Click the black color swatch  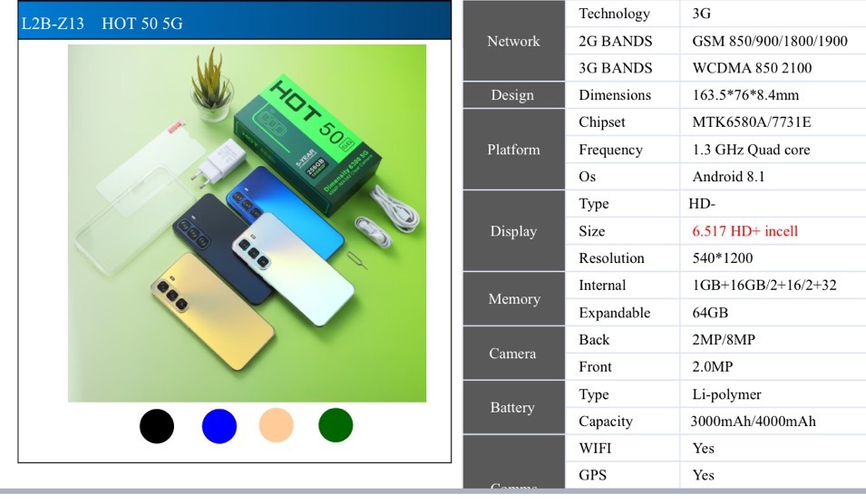pyautogui.click(x=157, y=426)
